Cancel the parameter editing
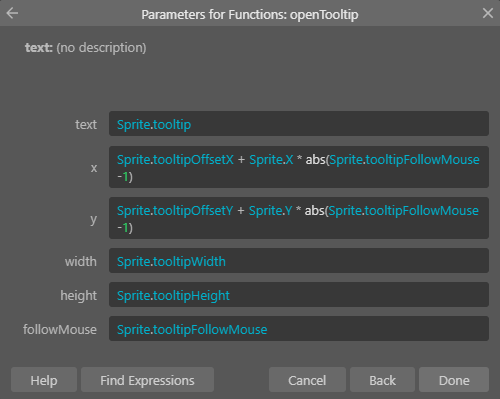 (307, 380)
